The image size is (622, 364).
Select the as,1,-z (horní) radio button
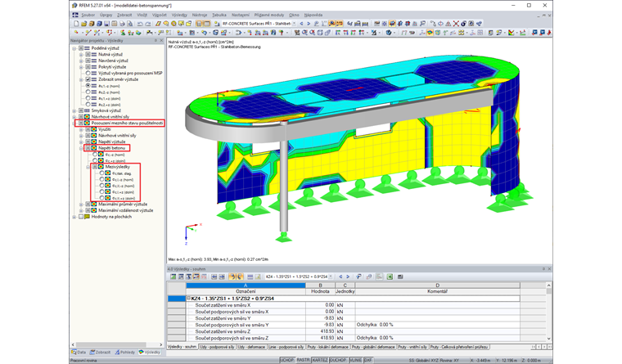[x=88, y=86]
